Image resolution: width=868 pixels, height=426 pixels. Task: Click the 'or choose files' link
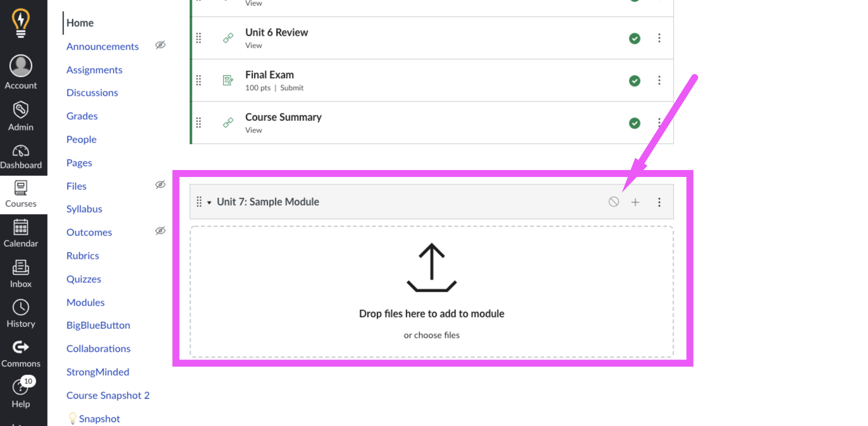[431, 335]
